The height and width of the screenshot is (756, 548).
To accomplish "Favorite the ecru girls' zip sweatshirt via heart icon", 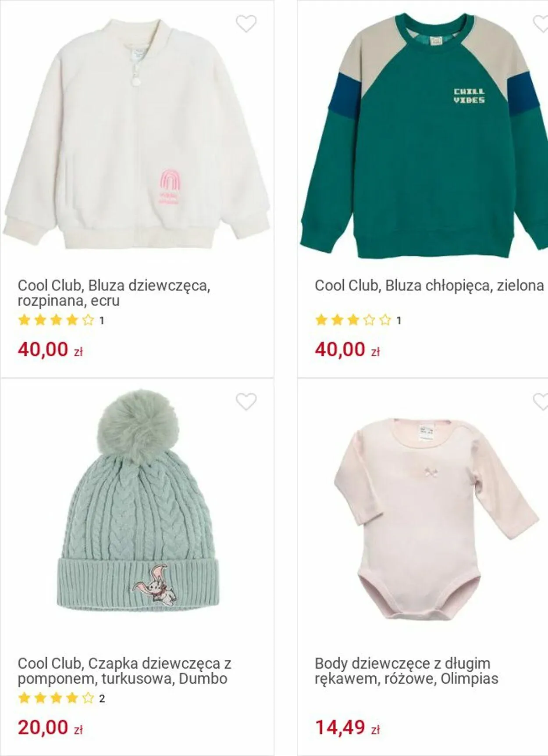I will click(246, 24).
